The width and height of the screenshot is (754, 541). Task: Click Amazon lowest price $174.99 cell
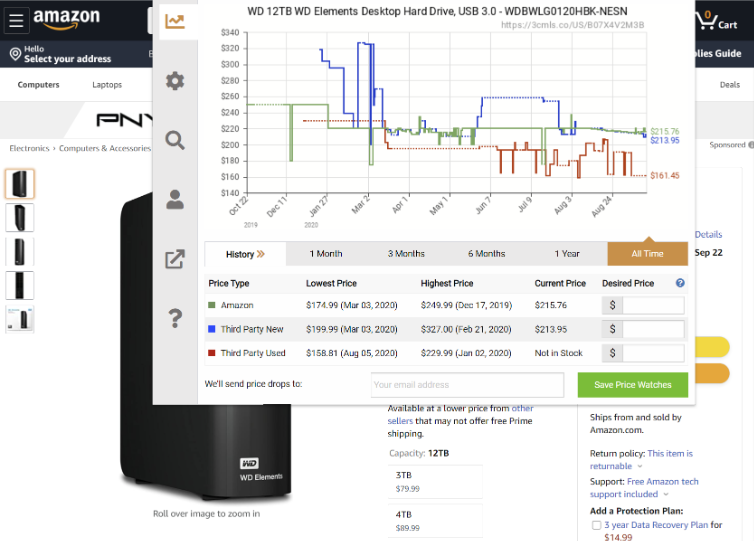[352, 305]
